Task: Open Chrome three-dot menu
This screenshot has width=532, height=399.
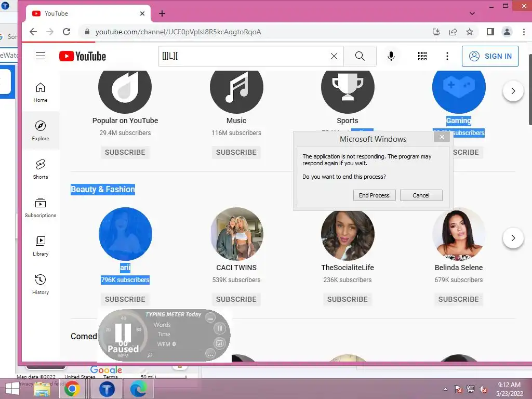Action: pos(524,32)
